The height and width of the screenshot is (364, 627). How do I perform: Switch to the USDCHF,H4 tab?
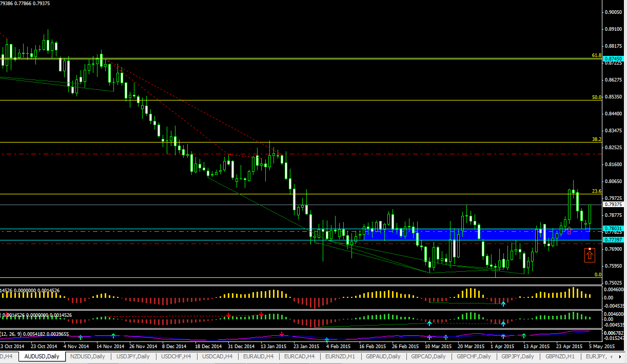point(176,356)
